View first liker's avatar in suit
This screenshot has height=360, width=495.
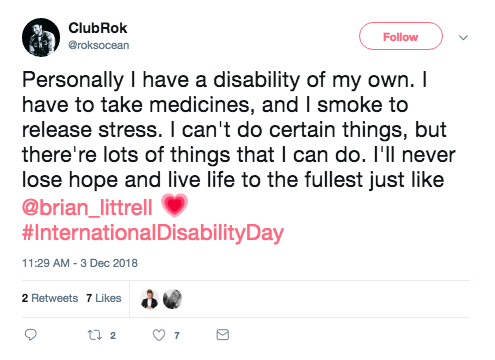pos(149,299)
